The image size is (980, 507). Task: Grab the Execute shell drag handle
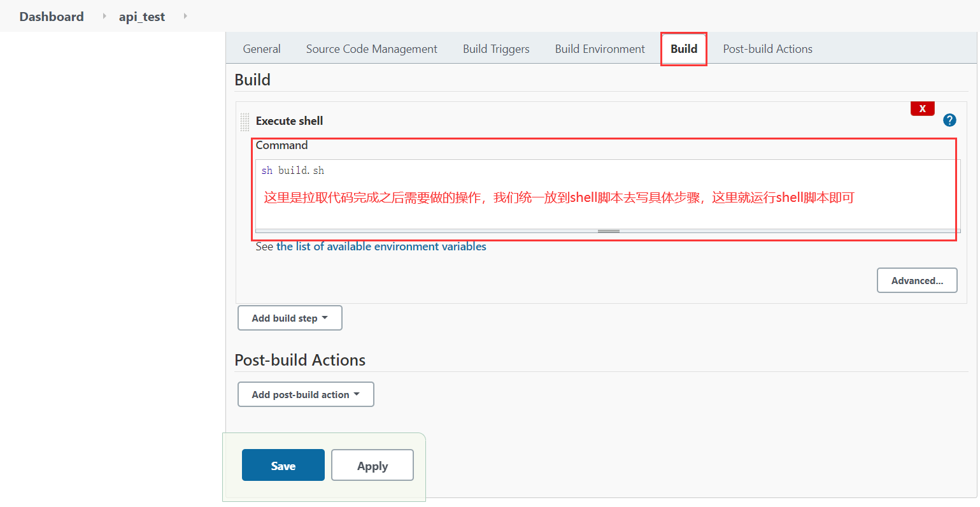tap(245, 122)
